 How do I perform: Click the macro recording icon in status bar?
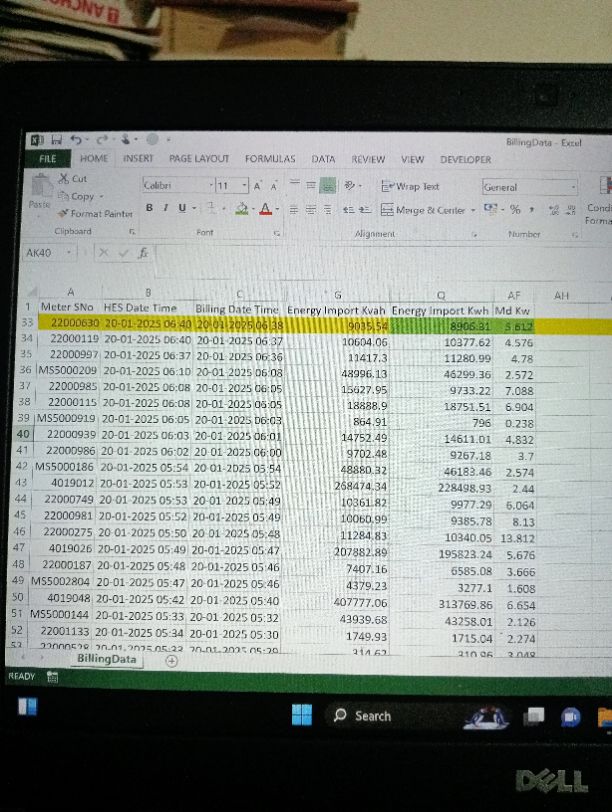click(x=52, y=676)
